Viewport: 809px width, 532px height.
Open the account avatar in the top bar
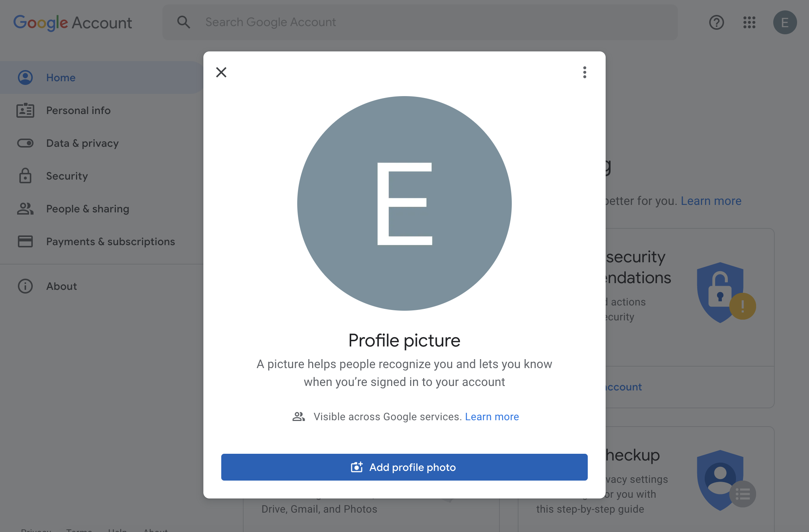(x=785, y=22)
